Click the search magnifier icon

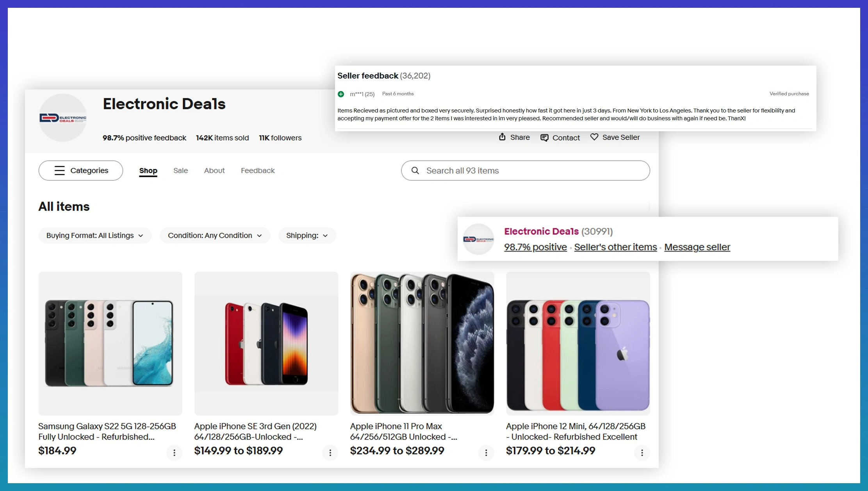[x=415, y=171]
